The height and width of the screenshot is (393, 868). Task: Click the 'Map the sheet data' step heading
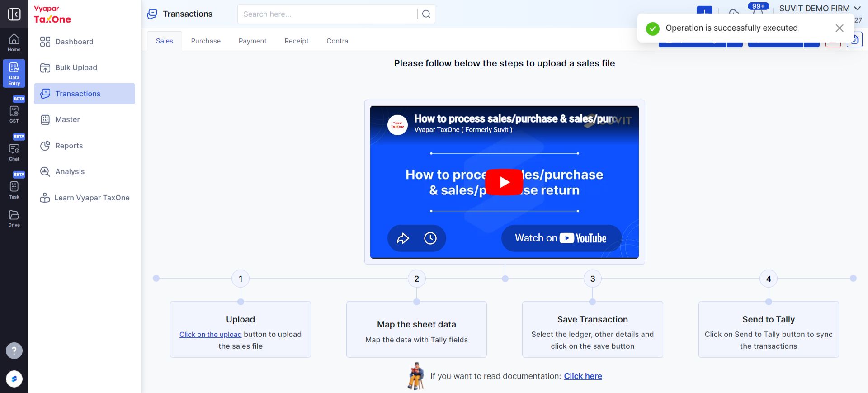[416, 325]
